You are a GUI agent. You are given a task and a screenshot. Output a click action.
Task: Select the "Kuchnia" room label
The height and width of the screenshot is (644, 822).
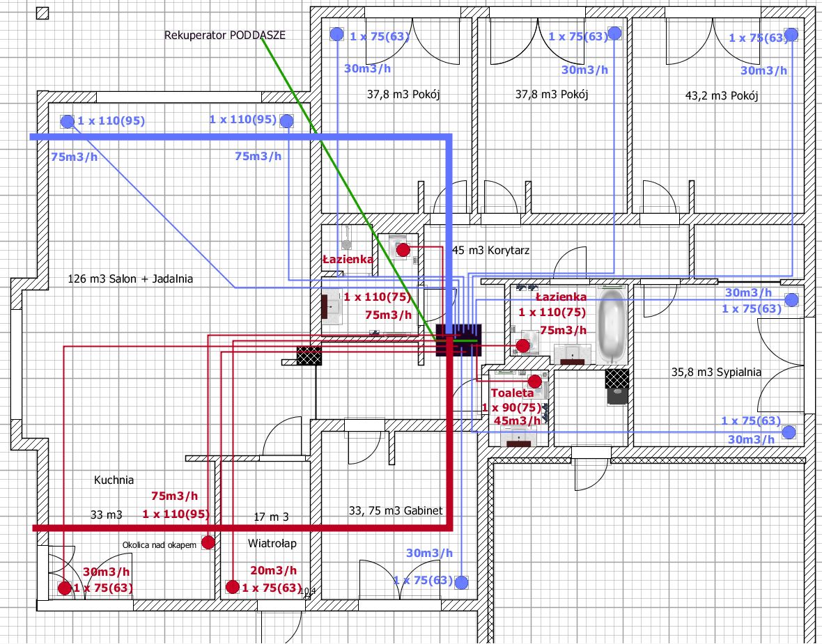pyautogui.click(x=114, y=480)
